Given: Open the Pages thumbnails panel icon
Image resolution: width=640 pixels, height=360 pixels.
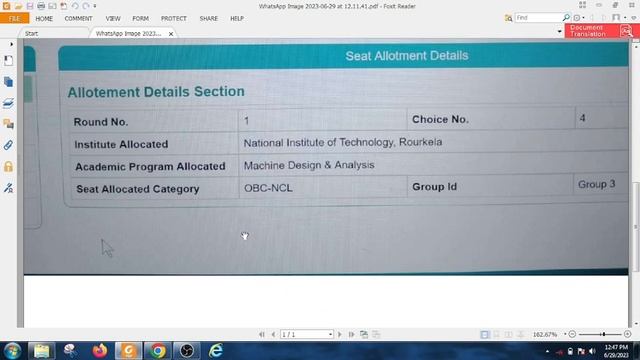Looking at the screenshot, I should pos(8,82).
